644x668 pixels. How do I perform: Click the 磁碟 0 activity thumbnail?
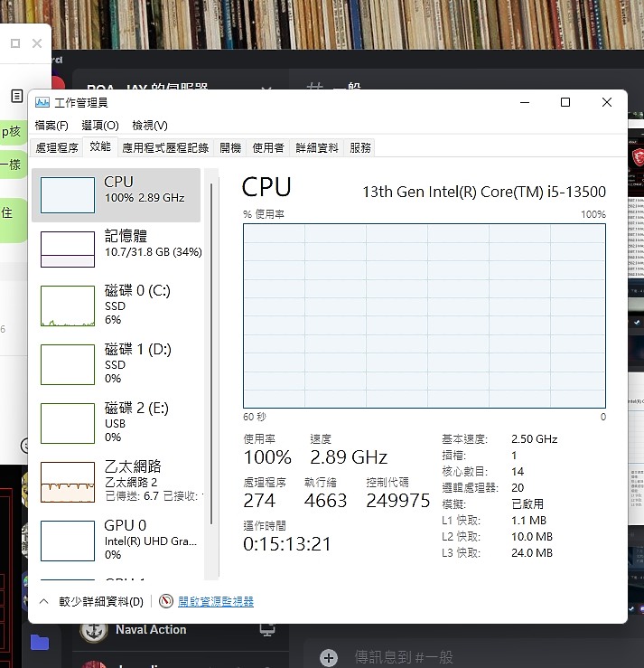point(68,306)
